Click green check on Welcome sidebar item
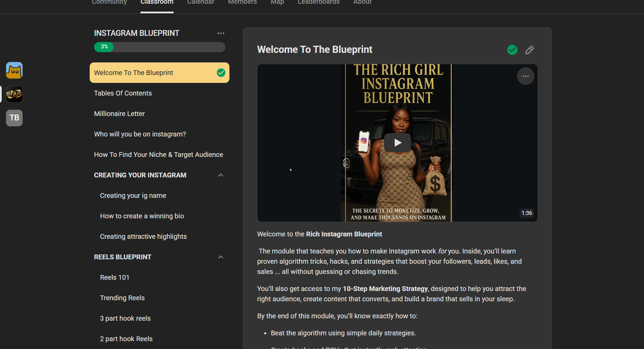The image size is (644, 349). point(221,73)
